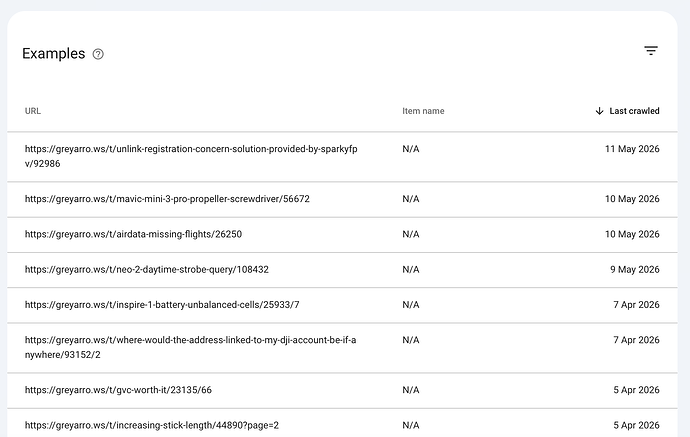Screen dimensions: 690x437
Task: Click N/A in the neo-2-daytime-strobe row
Action: tap(411, 269)
